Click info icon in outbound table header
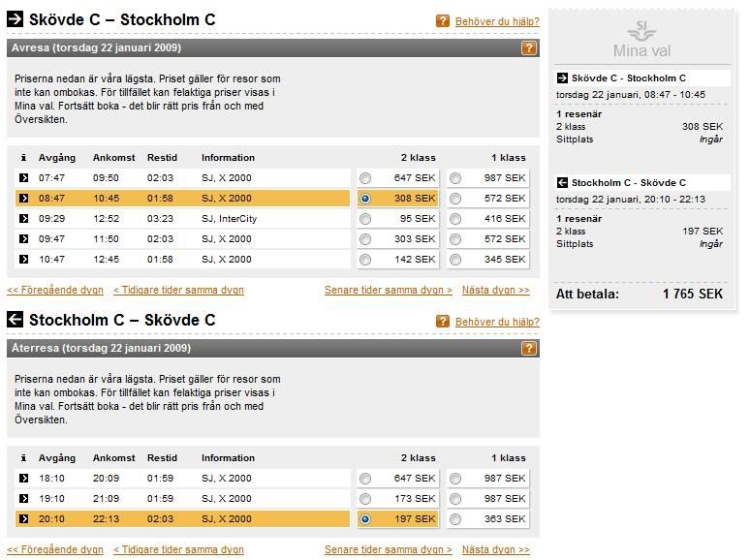 23,157
